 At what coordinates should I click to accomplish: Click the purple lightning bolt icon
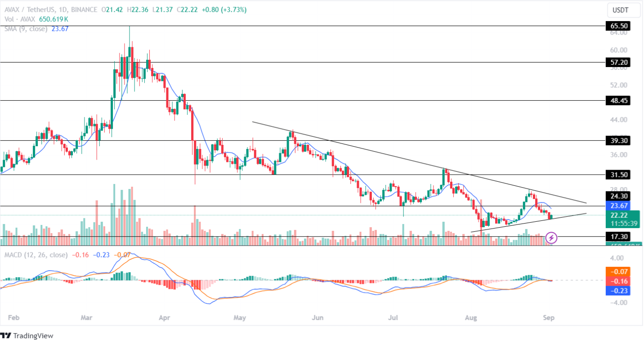(551, 238)
